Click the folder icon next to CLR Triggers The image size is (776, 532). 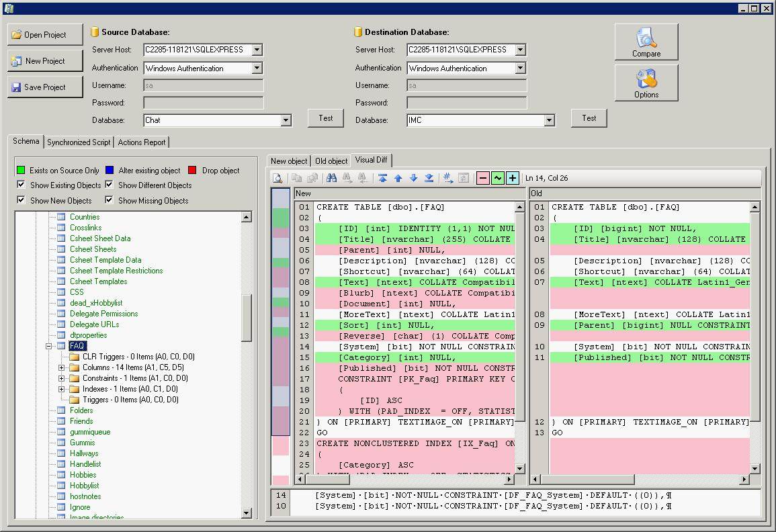pyautogui.click(x=74, y=357)
